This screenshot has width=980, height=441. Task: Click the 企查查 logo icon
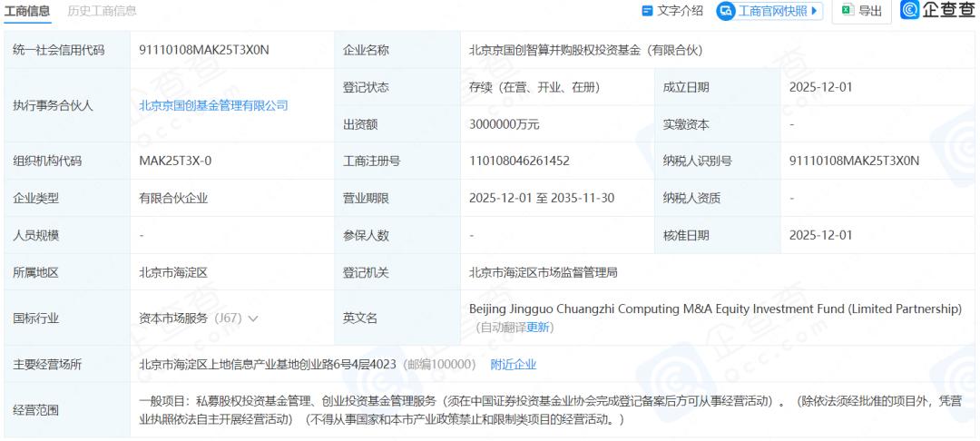click(x=909, y=9)
